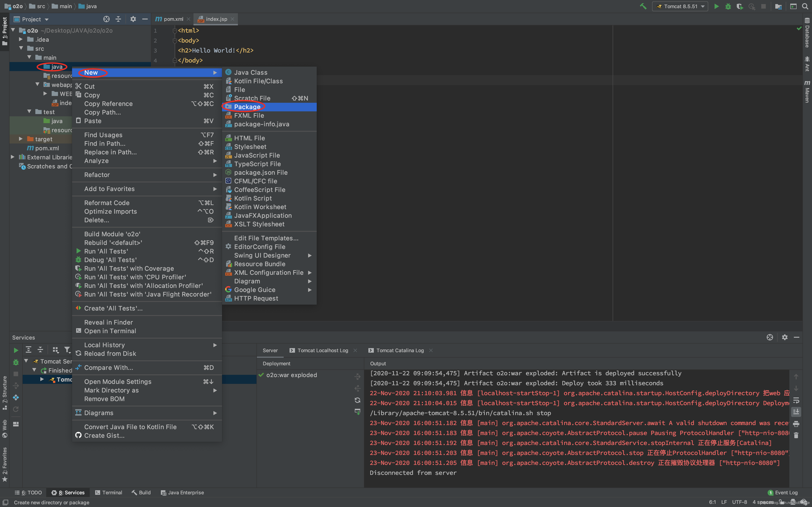Image resolution: width=812 pixels, height=507 pixels.
Task: Open Search Everywhere magnifier icon
Action: pos(805,6)
